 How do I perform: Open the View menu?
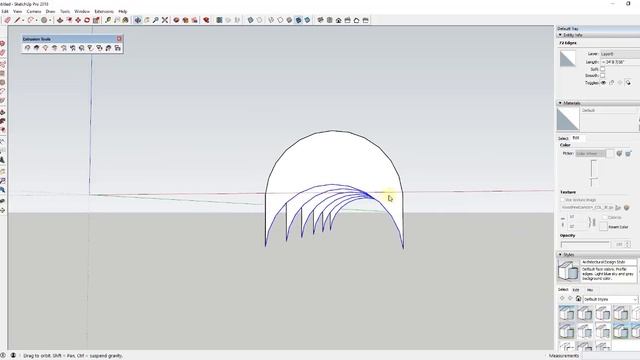[18, 11]
